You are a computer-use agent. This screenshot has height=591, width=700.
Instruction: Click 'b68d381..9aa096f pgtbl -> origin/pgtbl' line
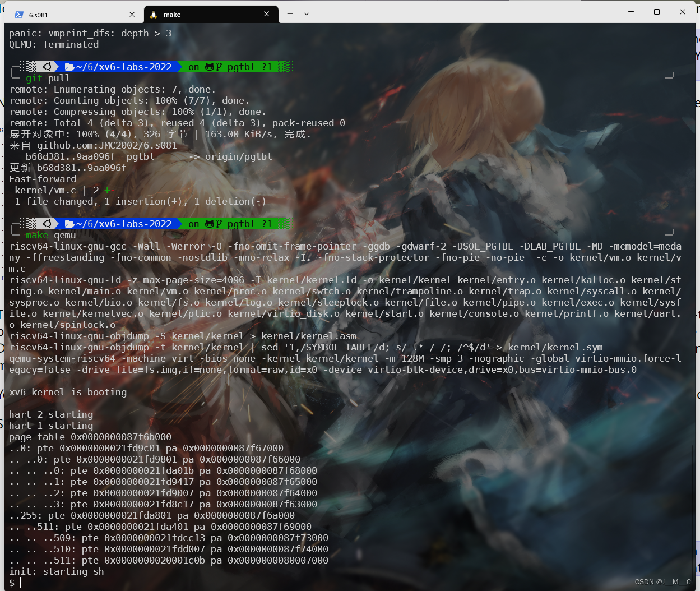(149, 156)
